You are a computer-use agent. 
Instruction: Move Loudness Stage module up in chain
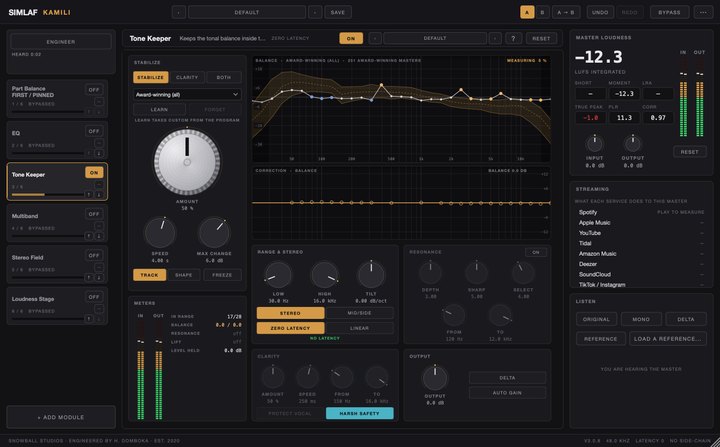(89, 318)
